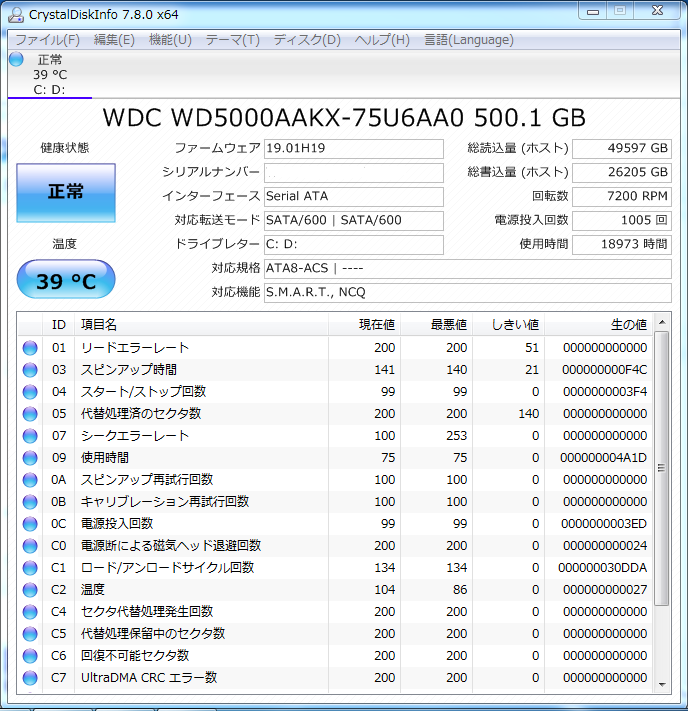Image resolution: width=688 pixels, height=711 pixels.
Task: Click status orb for row 03 スピンアップ時間
Action: (30, 370)
